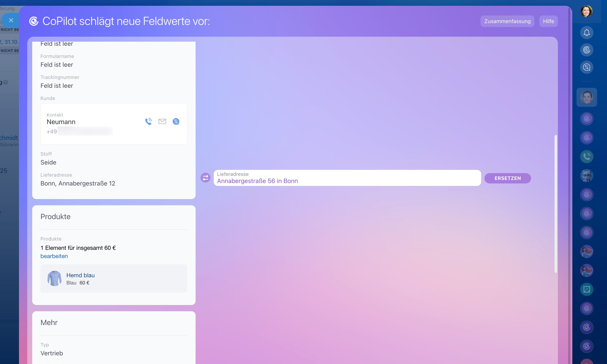Open the chat exchange icon in sidebar
This screenshot has width=607, height=364.
pyautogui.click(x=587, y=67)
